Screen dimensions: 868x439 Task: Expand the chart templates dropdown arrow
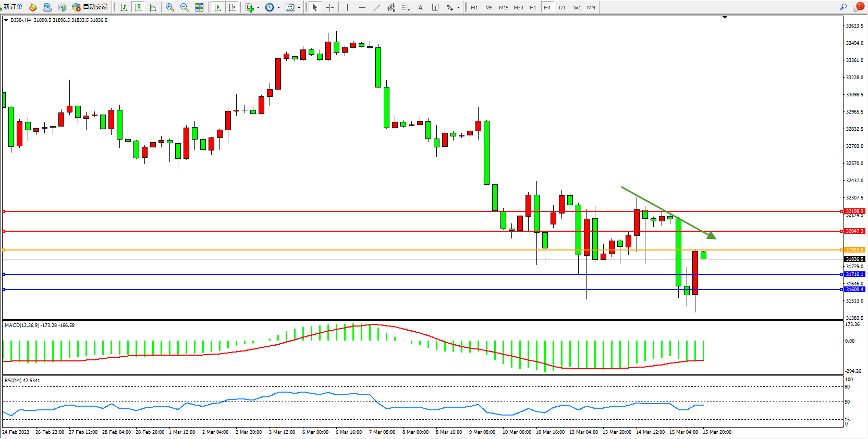(299, 8)
